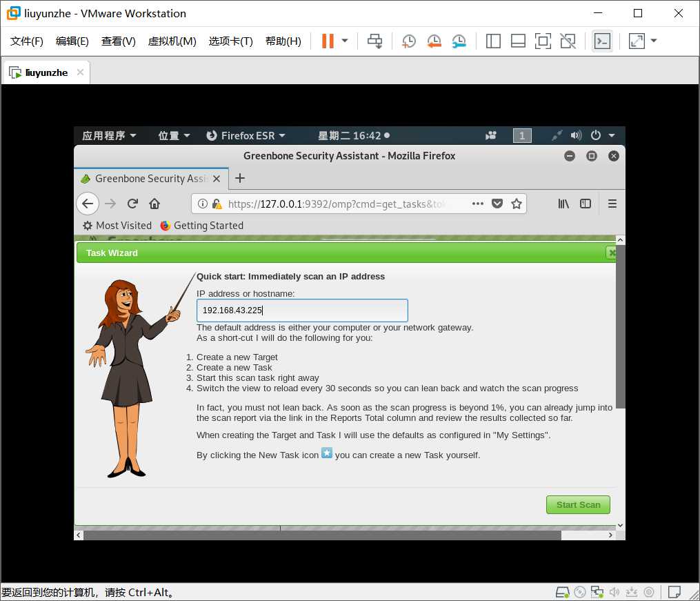The height and width of the screenshot is (601, 700).
Task: Close the liuyunzhe VM tab
Action: tap(81, 72)
